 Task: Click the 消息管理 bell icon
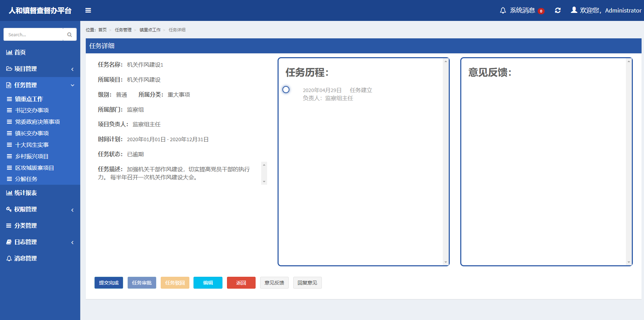(x=9, y=258)
